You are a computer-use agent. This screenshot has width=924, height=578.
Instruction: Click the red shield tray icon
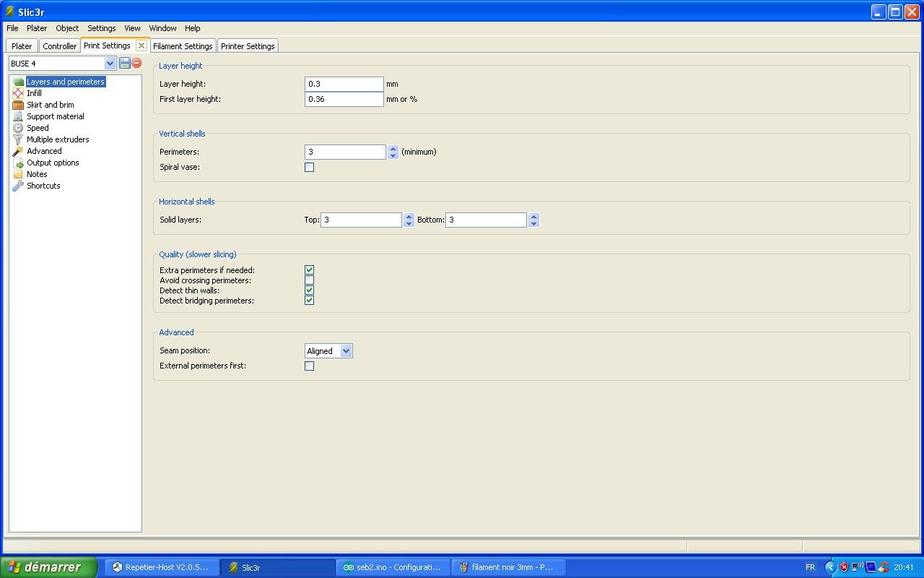[x=844, y=567]
